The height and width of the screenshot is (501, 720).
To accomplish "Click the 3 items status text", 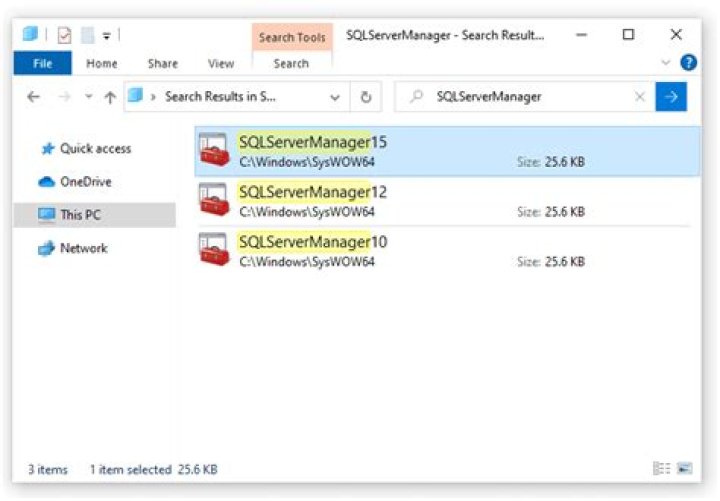I will click(x=48, y=469).
